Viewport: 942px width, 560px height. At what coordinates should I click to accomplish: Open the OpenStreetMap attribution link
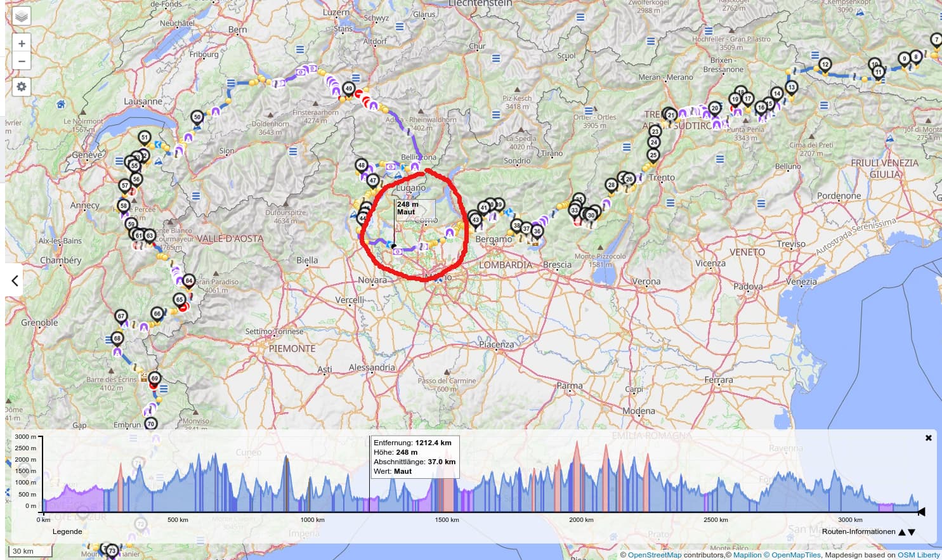tap(655, 555)
